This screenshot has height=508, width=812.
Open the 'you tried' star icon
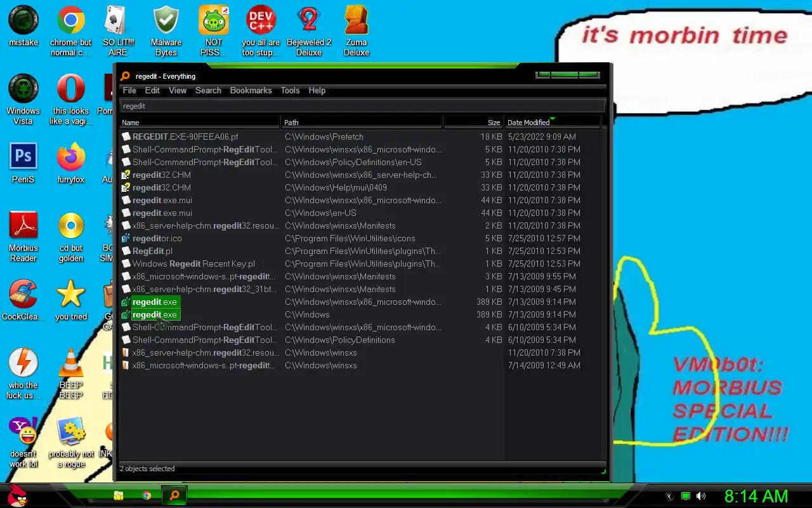coord(71,300)
